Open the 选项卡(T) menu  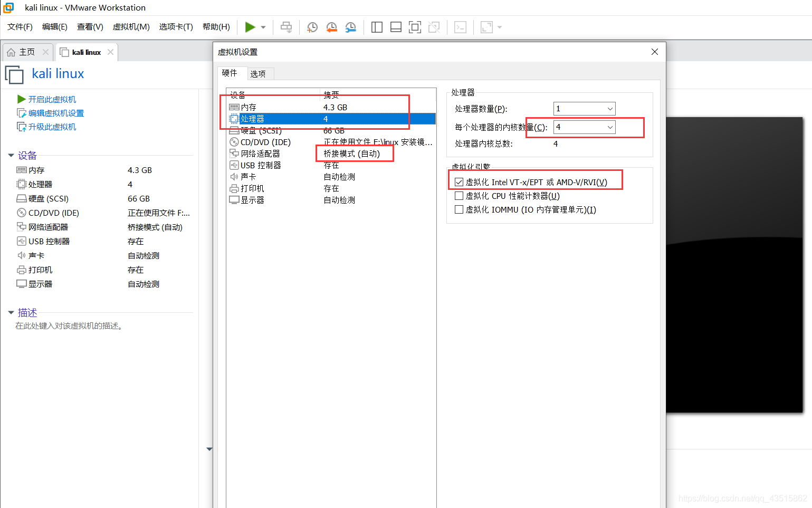[176, 27]
